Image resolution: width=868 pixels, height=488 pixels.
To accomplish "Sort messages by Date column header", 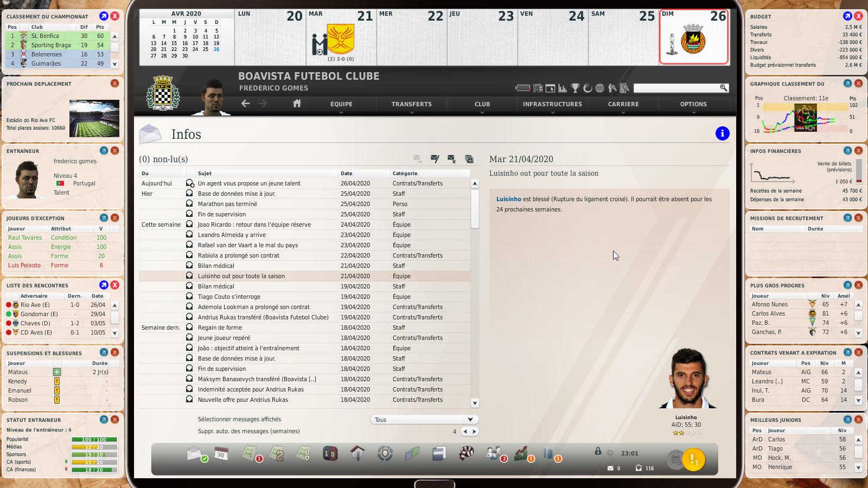I will tap(364, 174).
